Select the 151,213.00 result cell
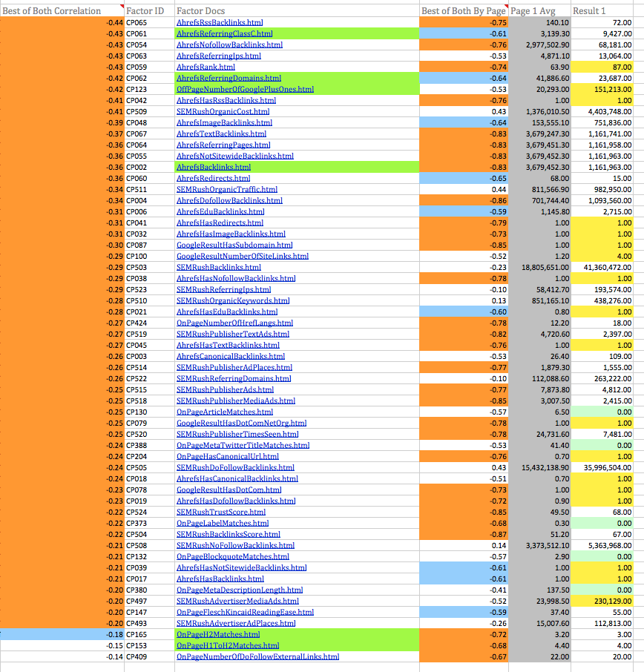This screenshot has width=644, height=672. pos(602,90)
